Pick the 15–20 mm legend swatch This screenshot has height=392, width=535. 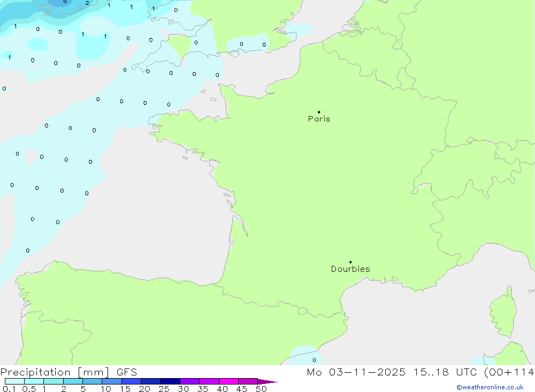pyautogui.click(x=132, y=381)
